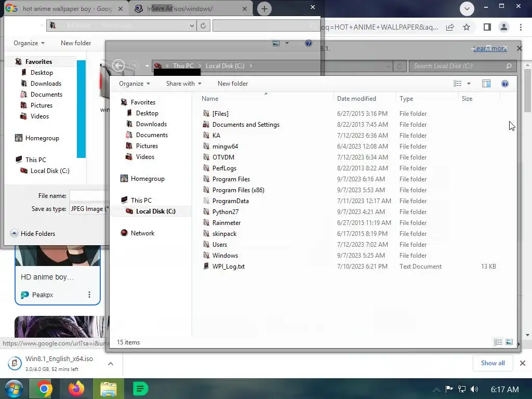Select the Users folder
Viewport: 532px width, 399px height.
point(220,245)
